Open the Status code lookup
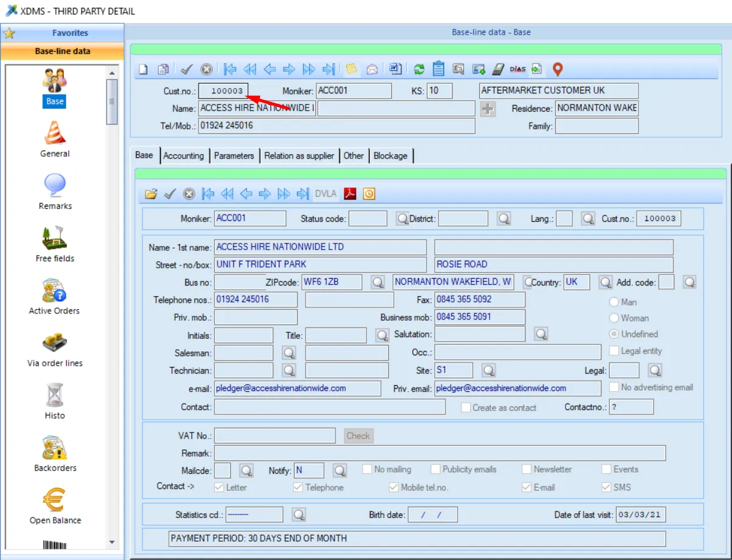The height and width of the screenshot is (560, 732). (x=402, y=219)
